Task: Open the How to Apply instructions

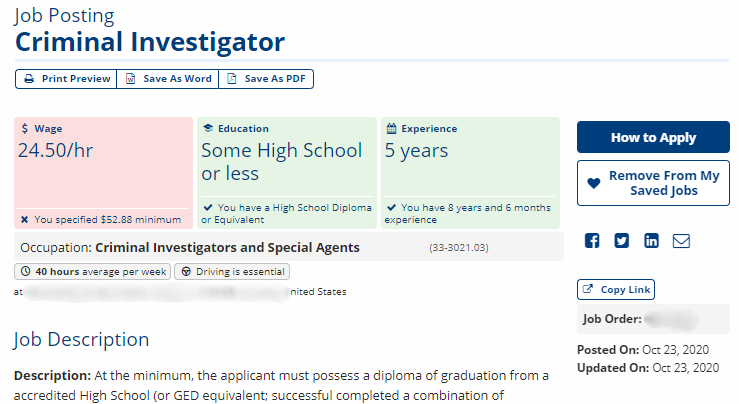Action: pyautogui.click(x=653, y=137)
